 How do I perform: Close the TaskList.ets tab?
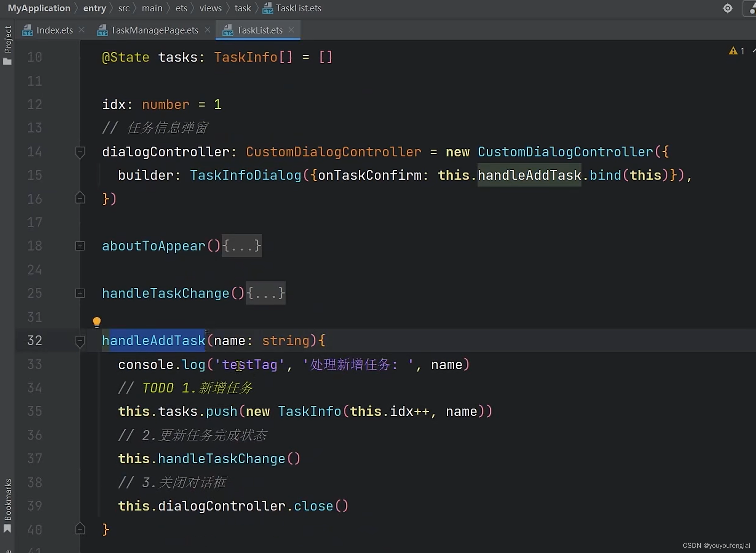(291, 30)
